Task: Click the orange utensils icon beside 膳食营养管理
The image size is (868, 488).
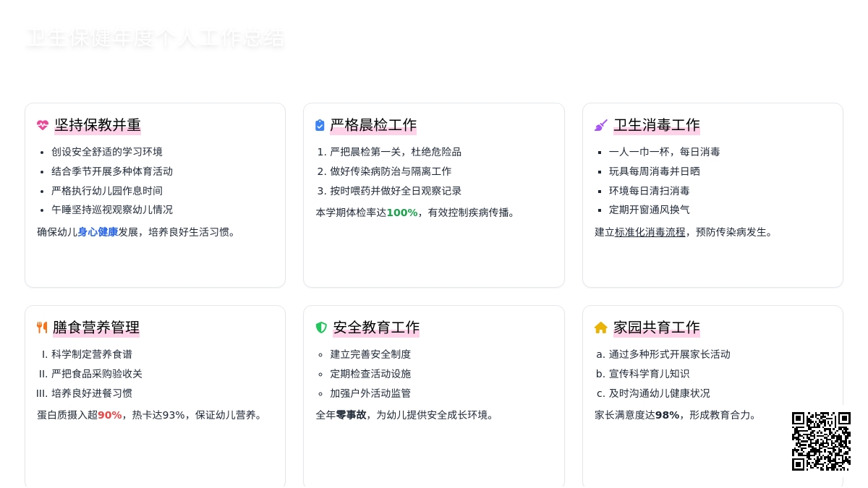Action: click(42, 328)
